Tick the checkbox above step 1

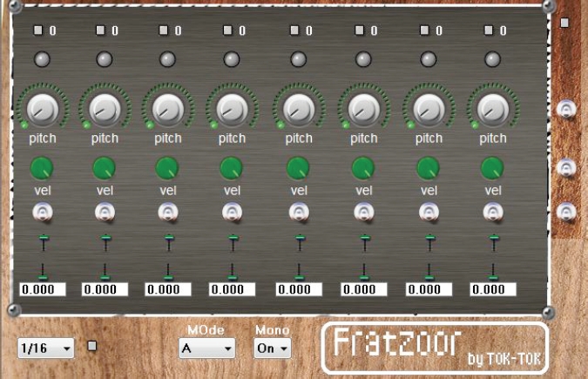point(38,30)
